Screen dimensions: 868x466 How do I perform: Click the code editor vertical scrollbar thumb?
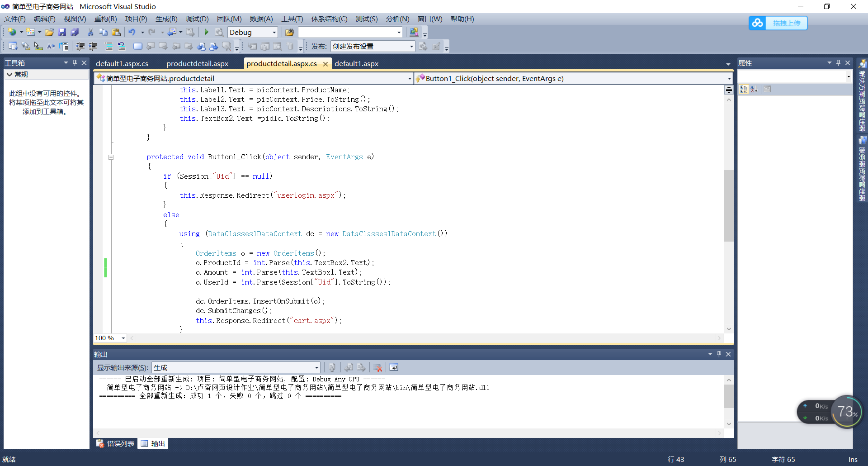click(729, 206)
